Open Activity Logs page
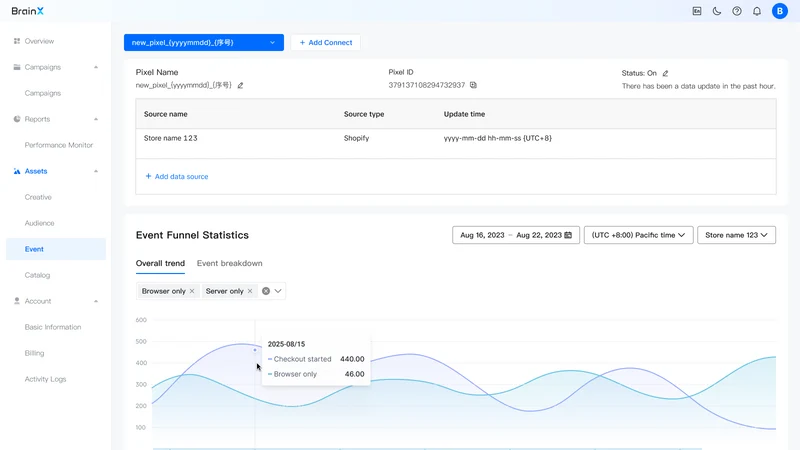The height and width of the screenshot is (450, 800). (x=45, y=379)
